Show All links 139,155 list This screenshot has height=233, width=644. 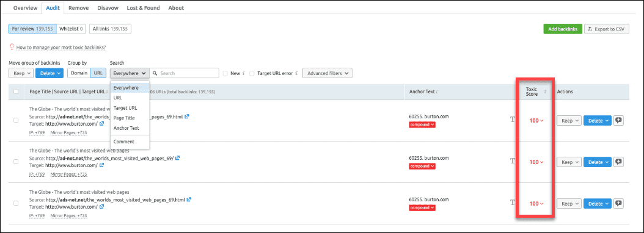pyautogui.click(x=110, y=29)
